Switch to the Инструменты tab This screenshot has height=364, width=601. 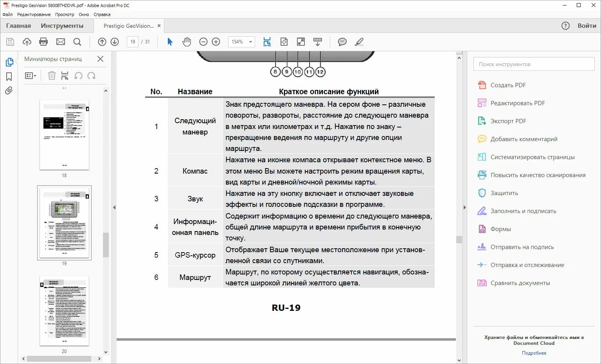(62, 26)
